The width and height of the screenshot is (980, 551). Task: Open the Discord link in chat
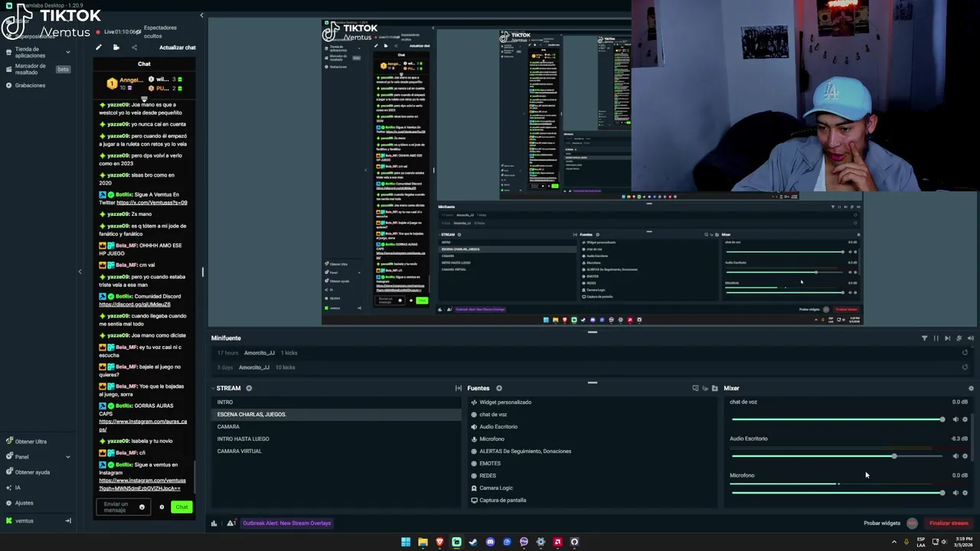point(135,304)
